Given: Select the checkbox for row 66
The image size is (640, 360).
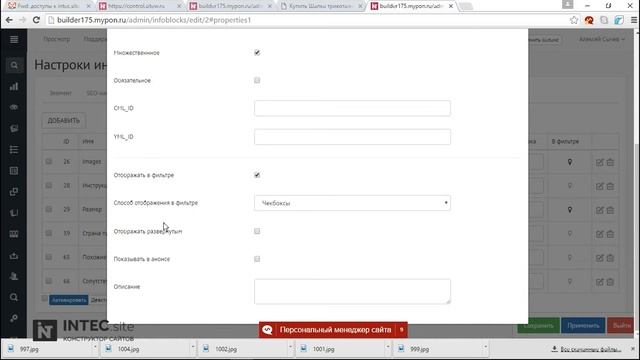Looking at the screenshot, I should [x=49, y=281].
